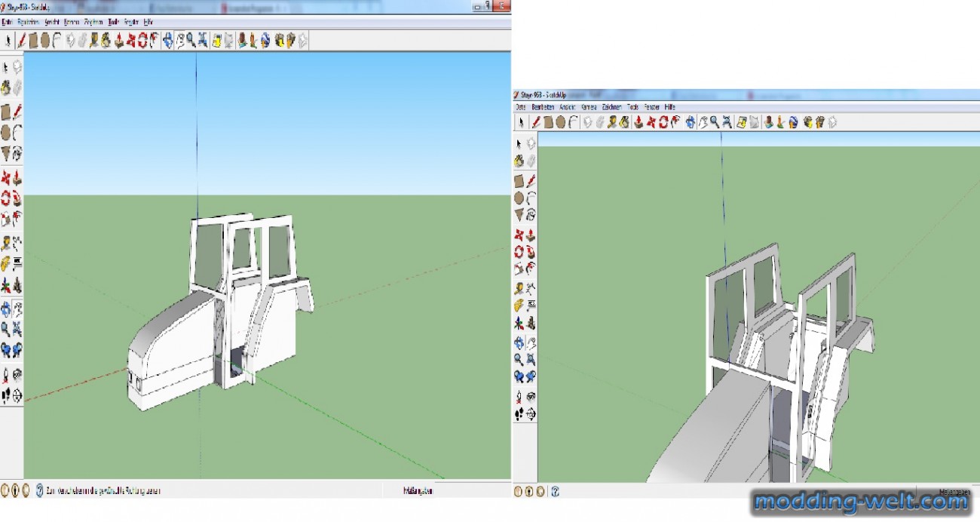980x522 pixels.
Task: Select the Zoom magnifier in left window's top toolbar
Action: click(x=191, y=40)
